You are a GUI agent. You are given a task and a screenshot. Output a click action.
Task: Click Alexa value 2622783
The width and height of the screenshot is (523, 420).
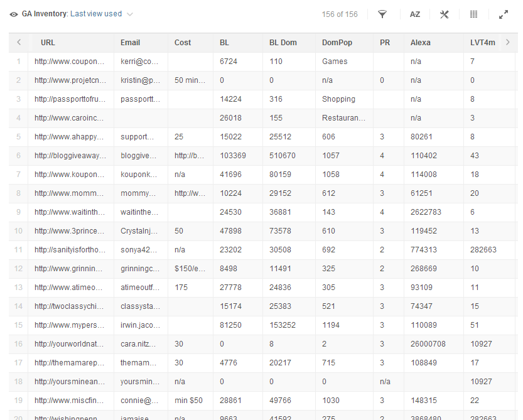tap(426, 212)
